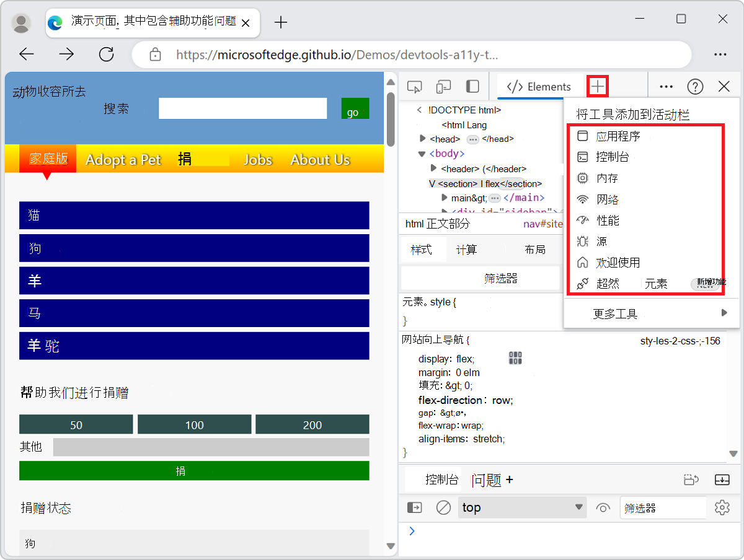This screenshot has width=744, height=560.
Task: Open browser settings ellipsis menu
Action: point(720,54)
